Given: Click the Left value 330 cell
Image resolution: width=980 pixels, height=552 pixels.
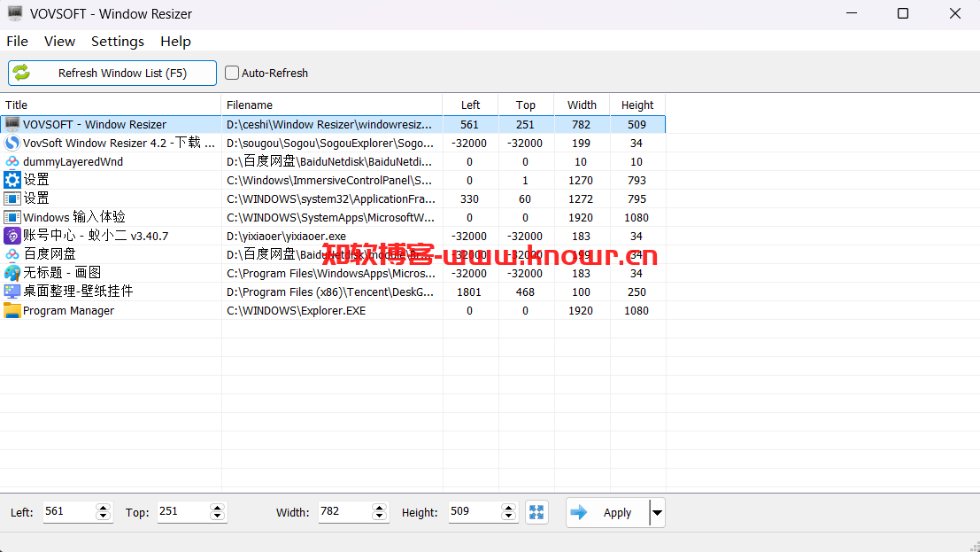Looking at the screenshot, I should click(469, 199).
